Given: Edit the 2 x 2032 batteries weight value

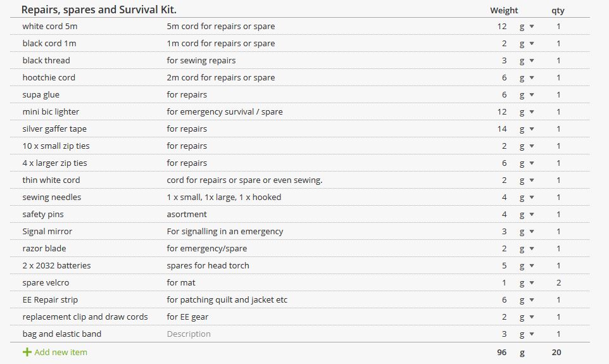Looking at the screenshot, I should (504, 266).
